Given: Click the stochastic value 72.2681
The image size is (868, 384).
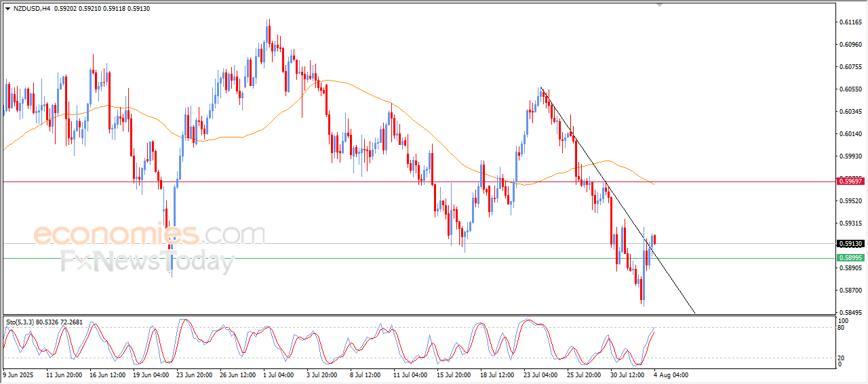Looking at the screenshot, I should click(70, 322).
